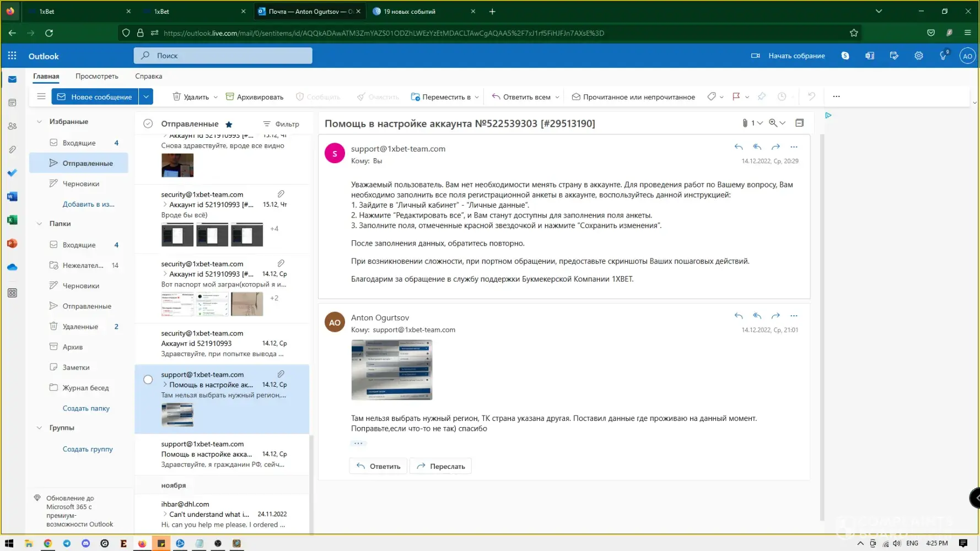The image size is (980, 551).
Task: Switch to the Просмотреть tab
Action: click(x=96, y=77)
